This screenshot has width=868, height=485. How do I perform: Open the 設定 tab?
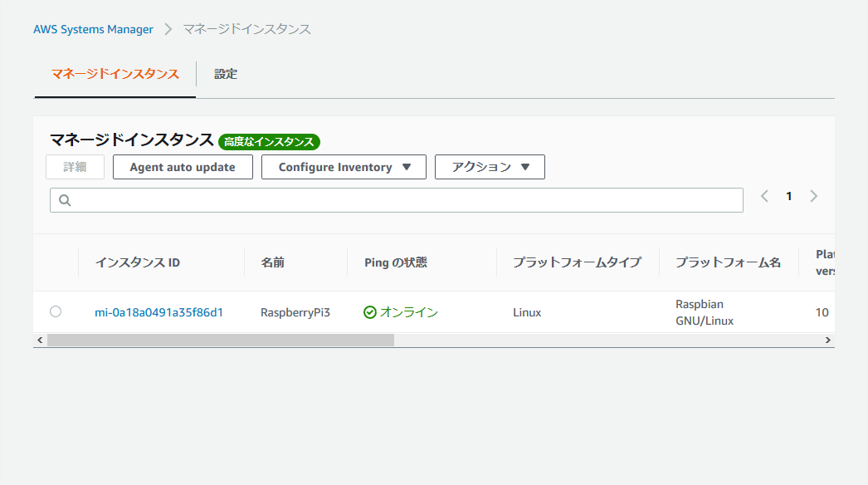(x=226, y=74)
